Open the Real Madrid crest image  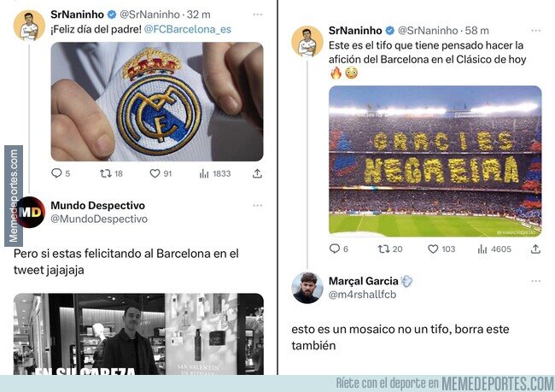tap(157, 102)
